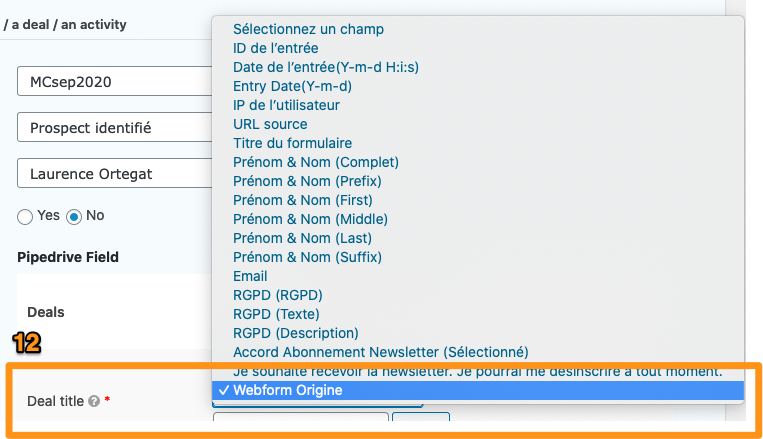
Task: Click the help icon beside Deal title
Action: (x=94, y=401)
